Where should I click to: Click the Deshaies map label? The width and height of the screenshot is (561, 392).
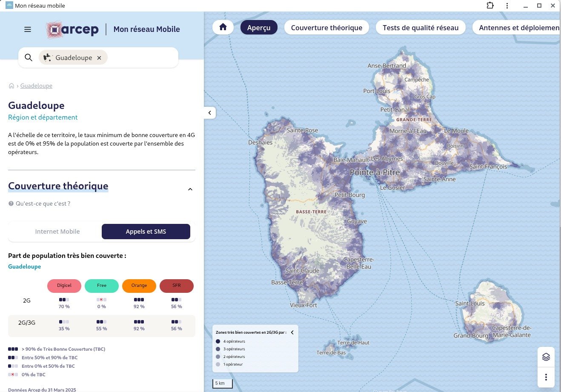[x=260, y=143]
